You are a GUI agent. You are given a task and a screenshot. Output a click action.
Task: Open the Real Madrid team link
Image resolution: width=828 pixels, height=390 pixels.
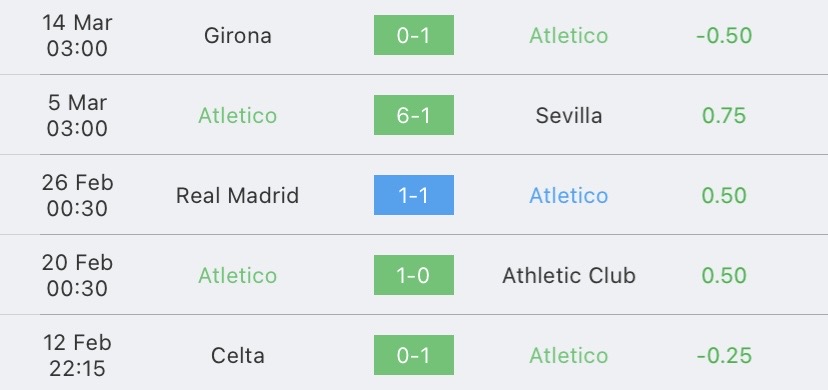point(238,196)
